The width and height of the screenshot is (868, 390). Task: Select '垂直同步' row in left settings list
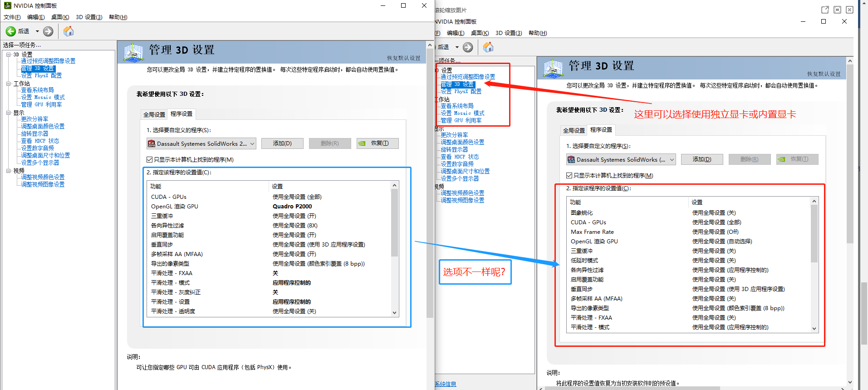click(269, 244)
